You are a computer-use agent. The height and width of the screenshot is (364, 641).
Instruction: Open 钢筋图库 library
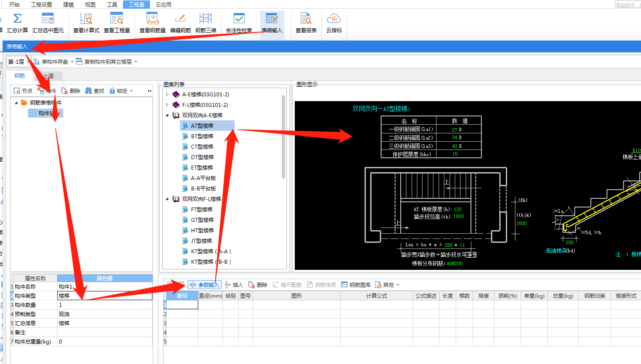click(356, 285)
